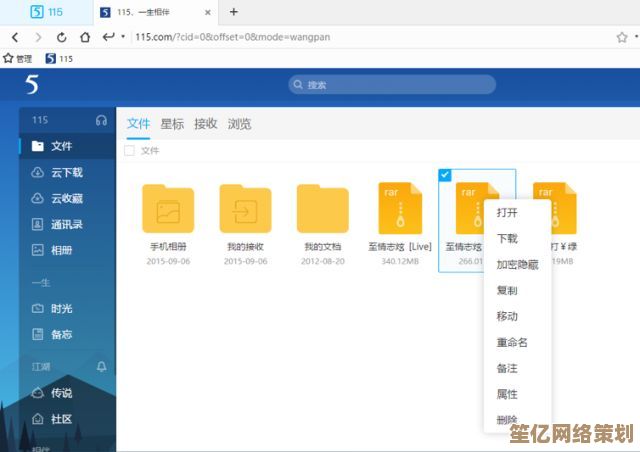Uncheck the selected rar file checkbox
Viewport: 640px width, 452px height.
tap(445, 175)
